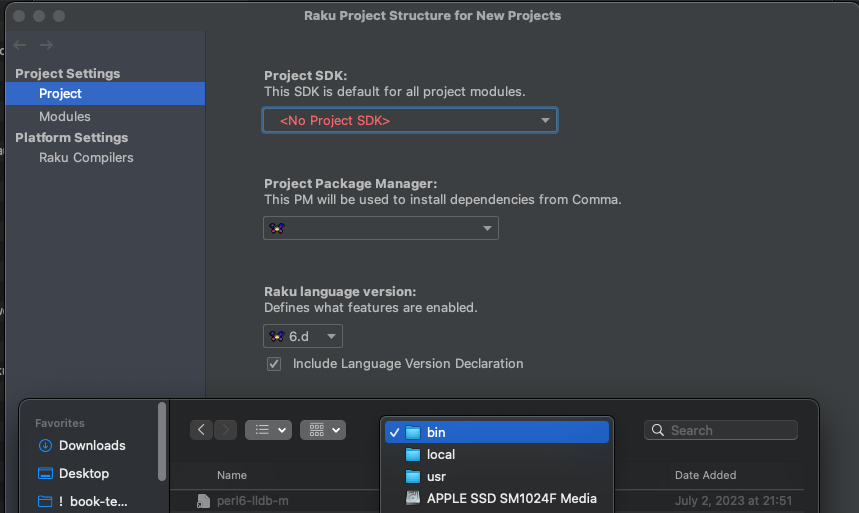
Task: Open the Raku language version 6.d dropdown
Action: [x=303, y=336]
